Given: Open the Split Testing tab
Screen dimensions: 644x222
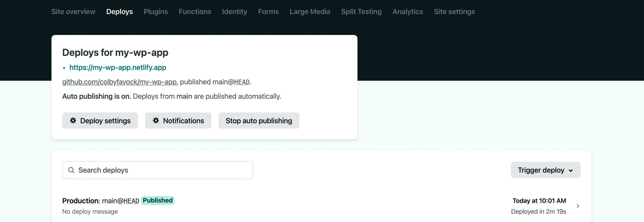Looking at the screenshot, I should (361, 12).
